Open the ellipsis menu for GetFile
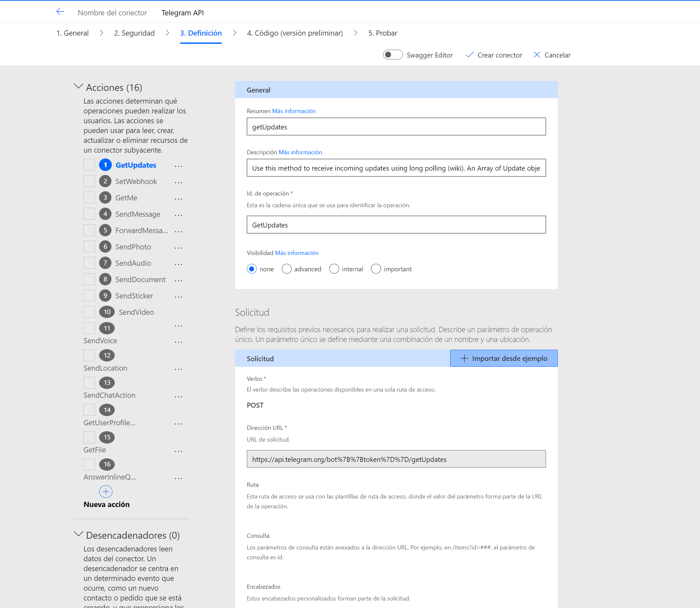This screenshot has width=700, height=608. (178, 451)
